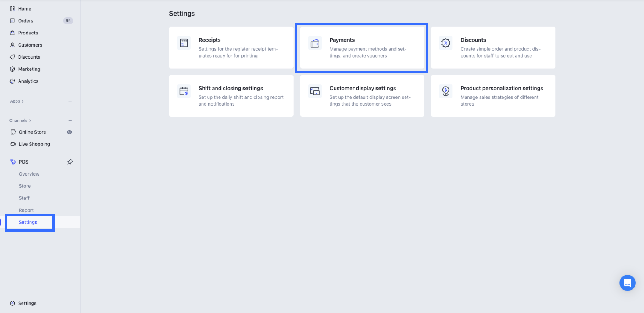Click the plus icon next to Channels
644x313 pixels.
[x=70, y=121]
